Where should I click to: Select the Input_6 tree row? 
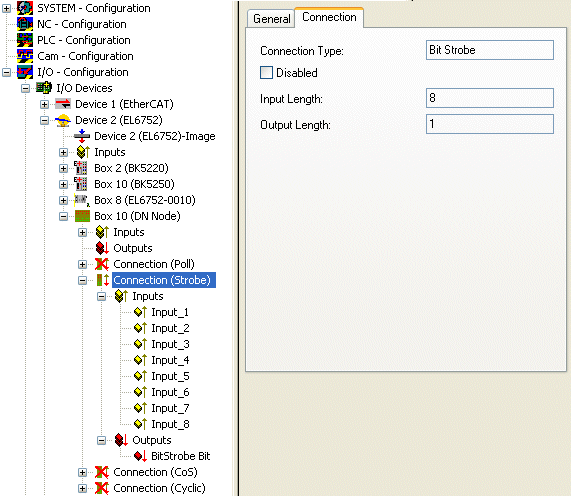170,392
